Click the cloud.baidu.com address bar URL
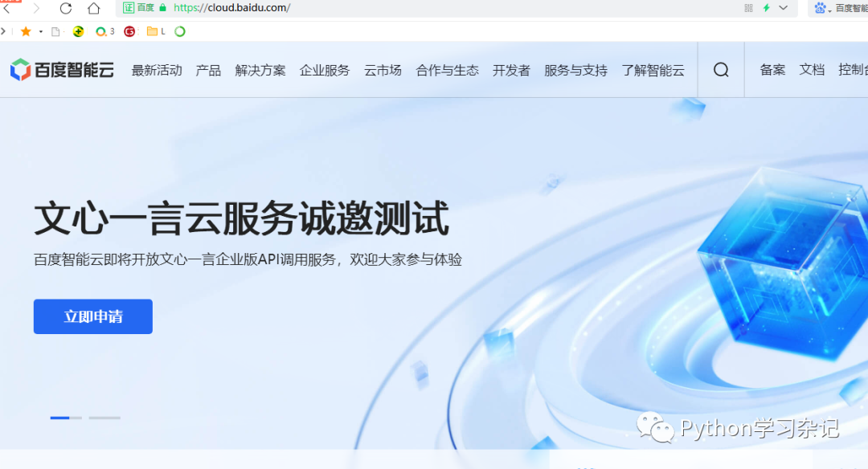Viewport: 868px width, 469px height. click(x=232, y=8)
